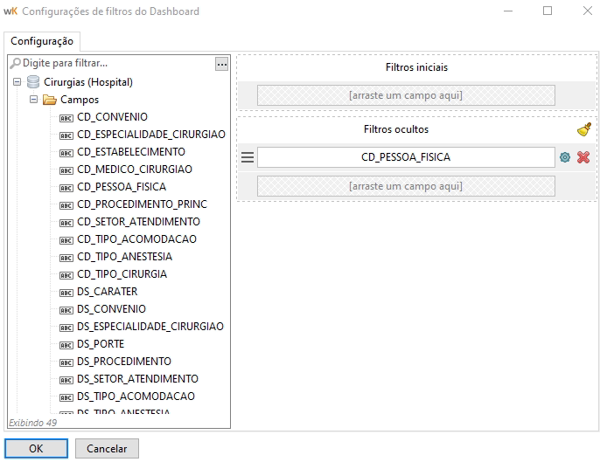
Task: Confirm with the OK button
Action: coord(36,448)
